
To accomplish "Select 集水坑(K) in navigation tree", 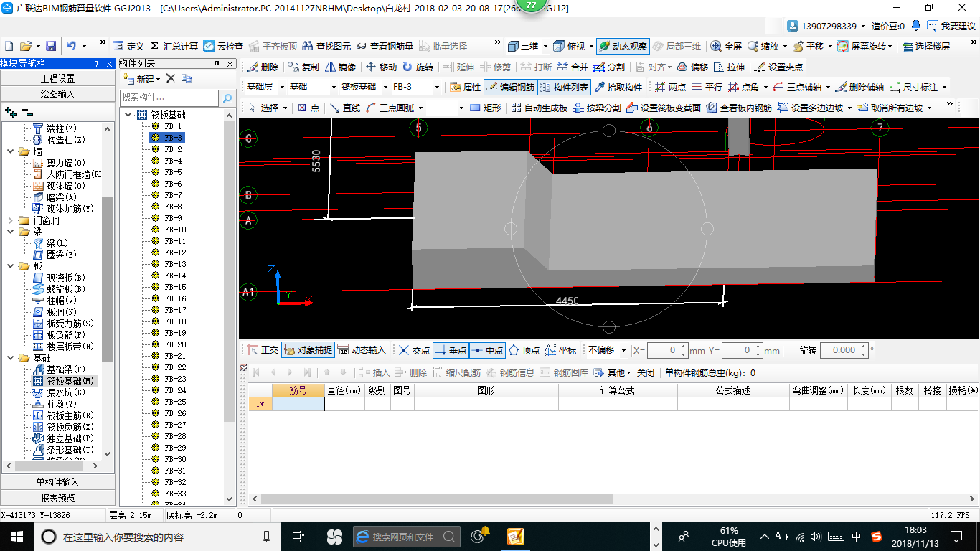I will (x=60, y=392).
